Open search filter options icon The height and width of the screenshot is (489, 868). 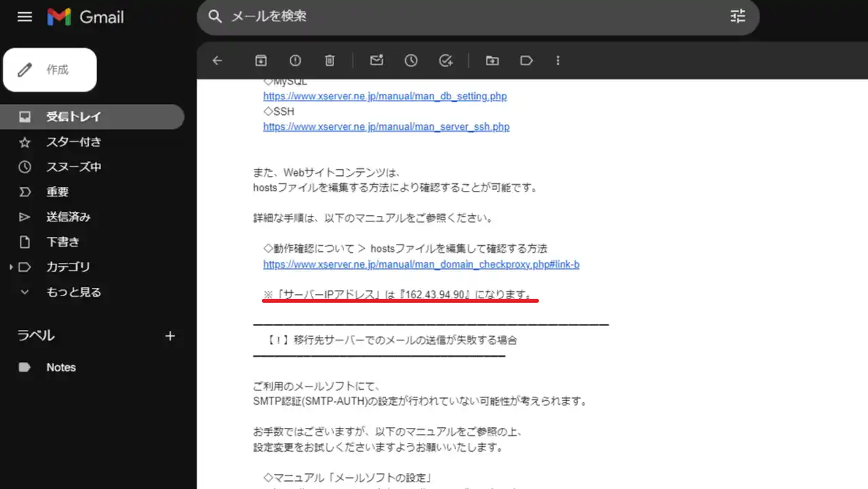tap(738, 16)
